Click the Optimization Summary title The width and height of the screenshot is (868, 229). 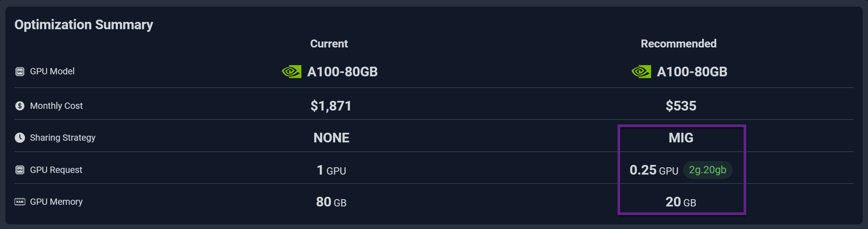(x=84, y=25)
